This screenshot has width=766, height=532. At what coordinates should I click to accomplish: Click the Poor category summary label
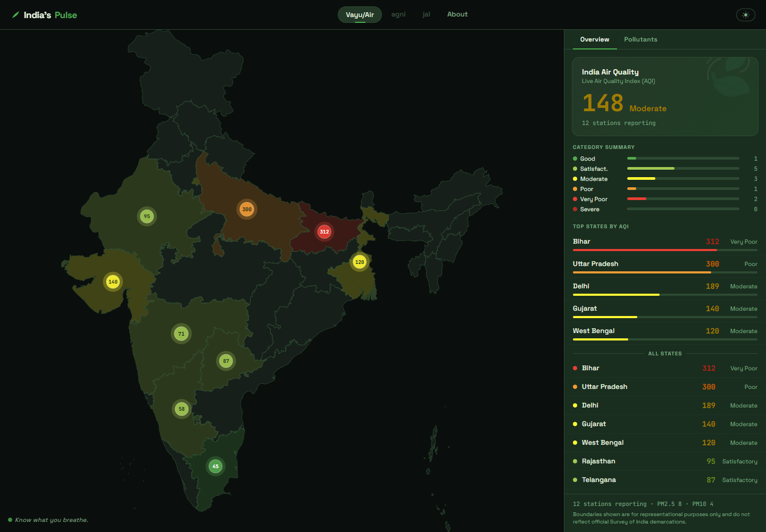tap(587, 189)
